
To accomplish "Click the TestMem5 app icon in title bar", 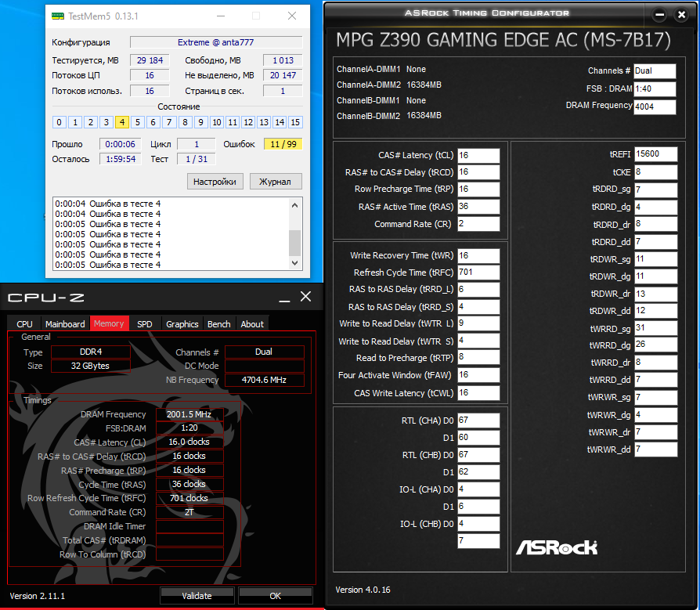I will tap(58, 16).
